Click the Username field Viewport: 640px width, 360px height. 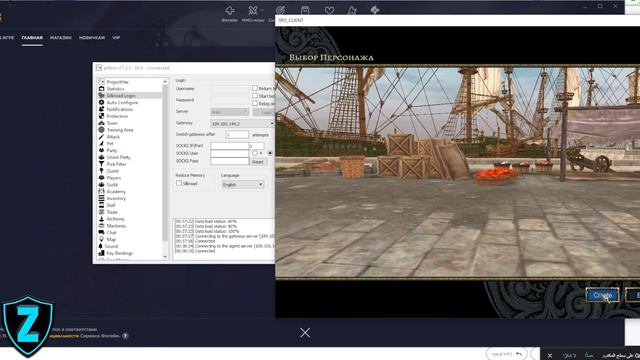pyautogui.click(x=229, y=89)
